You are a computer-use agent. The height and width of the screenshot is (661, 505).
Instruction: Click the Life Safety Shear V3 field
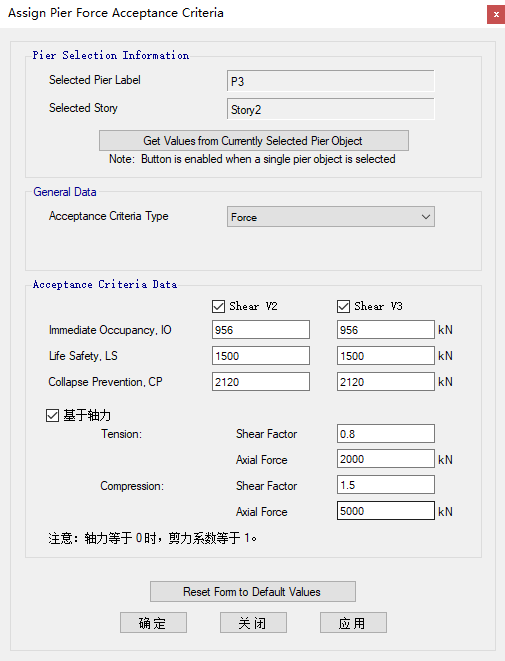[385, 356]
